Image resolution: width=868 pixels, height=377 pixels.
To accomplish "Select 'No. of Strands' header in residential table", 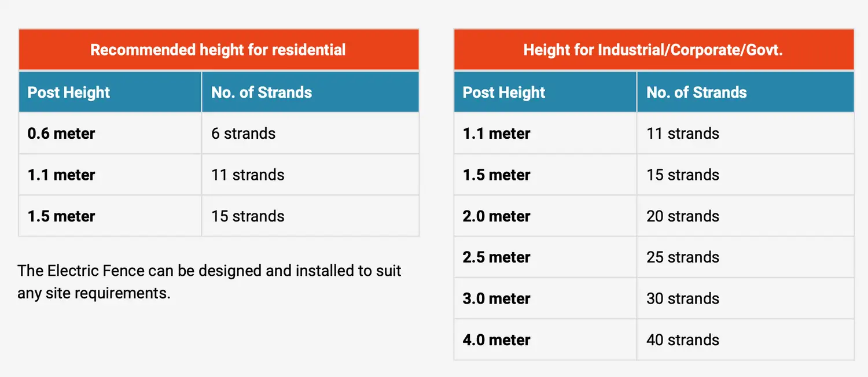I will click(x=262, y=93).
